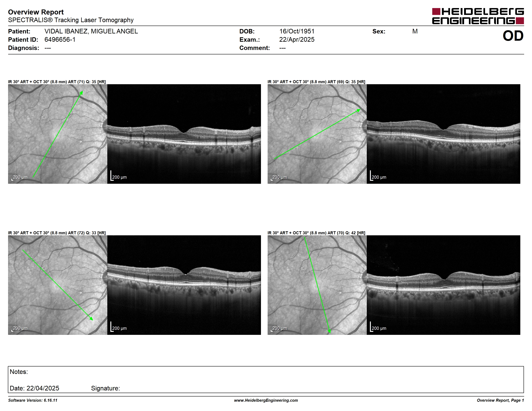Click the DOB value 16/Oct/1951
Screen dimensions: 532x411
click(x=297, y=31)
